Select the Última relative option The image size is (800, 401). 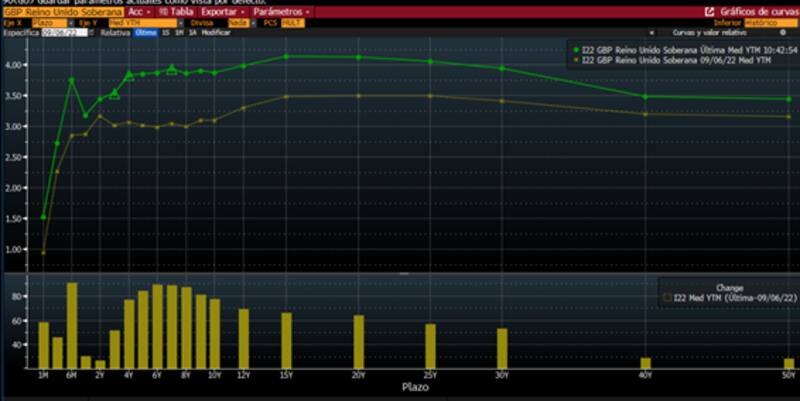[146, 32]
